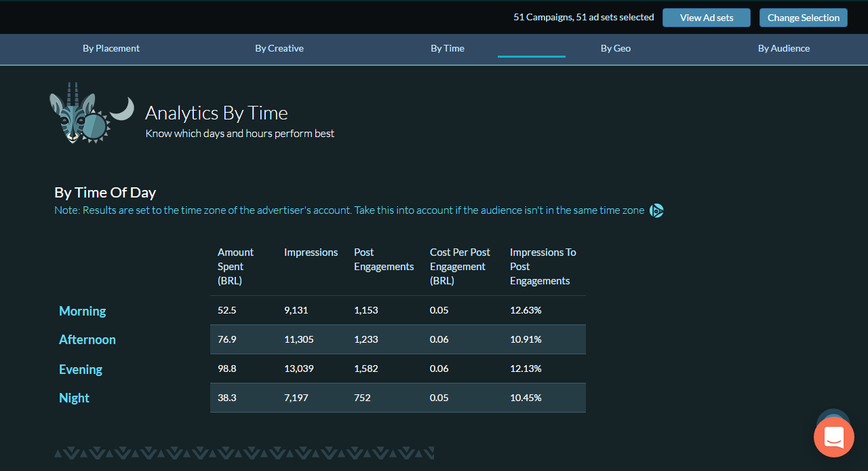Image resolution: width=868 pixels, height=471 pixels.
Task: Click the Change Selection button
Action: coord(804,18)
